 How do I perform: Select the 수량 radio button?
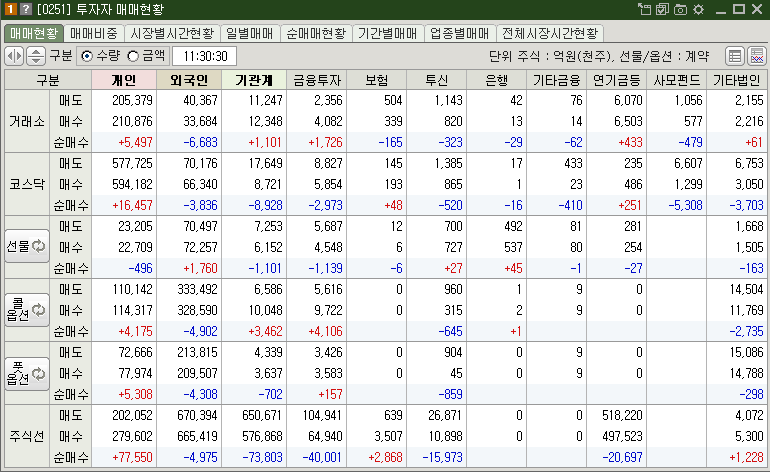(87, 56)
